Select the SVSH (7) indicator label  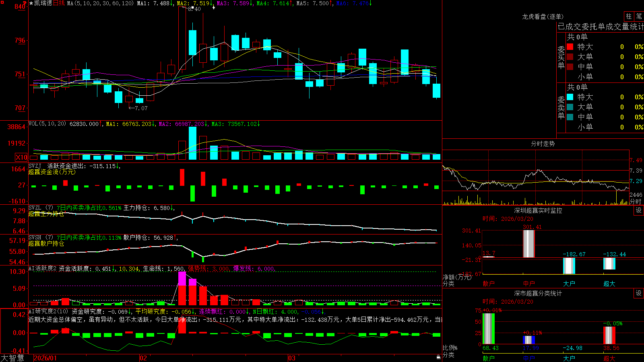coord(41,238)
